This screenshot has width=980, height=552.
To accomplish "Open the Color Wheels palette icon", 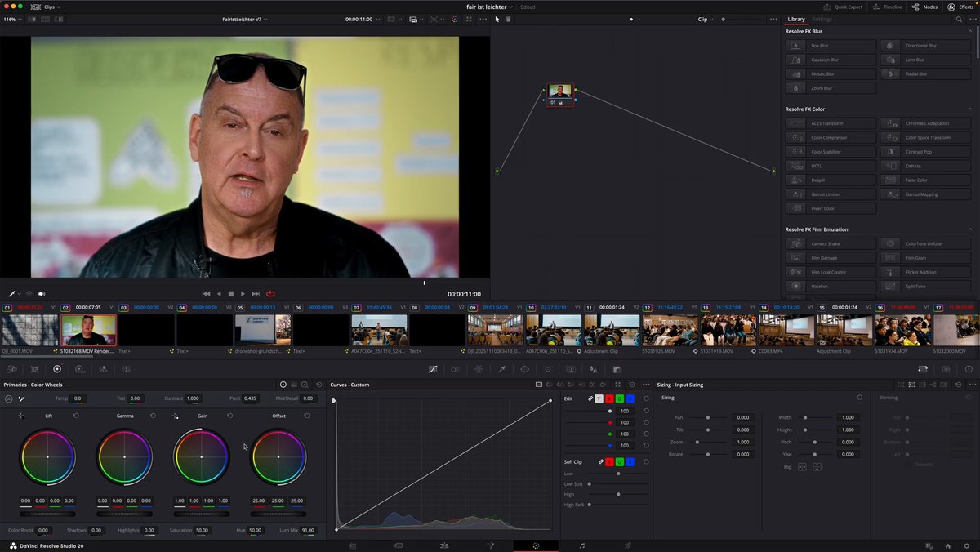I will (57, 369).
